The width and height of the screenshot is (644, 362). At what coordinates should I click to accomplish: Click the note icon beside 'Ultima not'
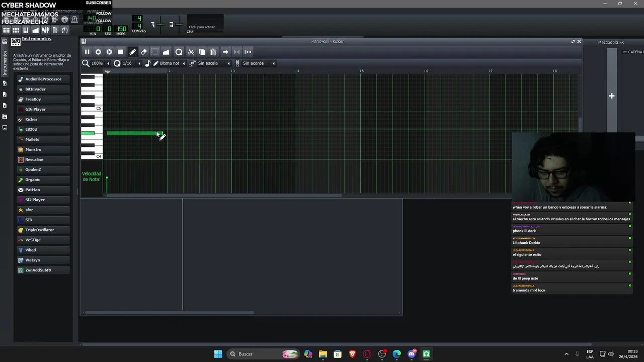click(x=147, y=63)
